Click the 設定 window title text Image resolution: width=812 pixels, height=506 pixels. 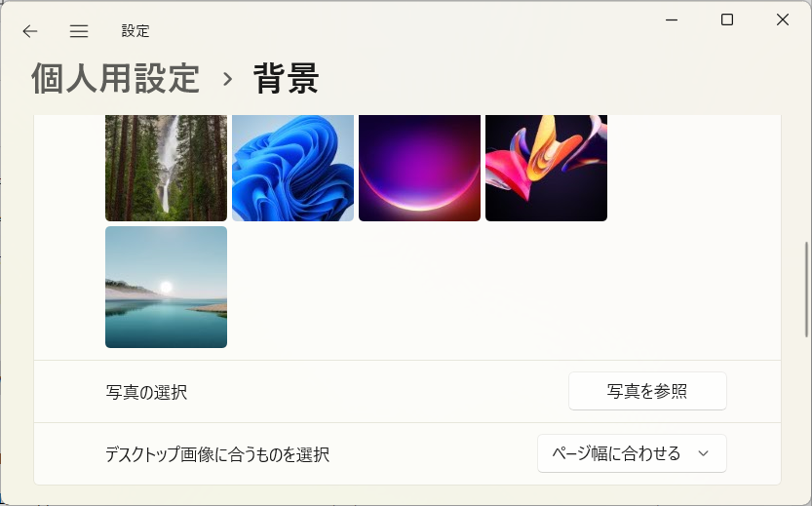[x=135, y=31]
